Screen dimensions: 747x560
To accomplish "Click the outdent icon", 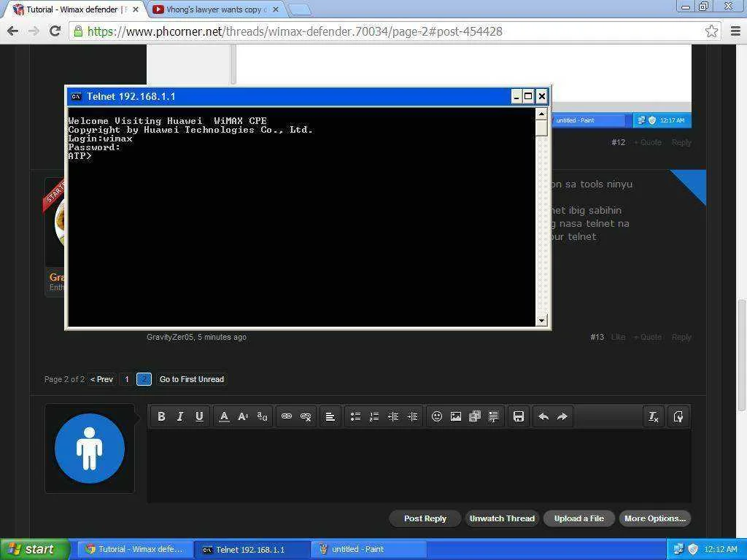I will (393, 416).
